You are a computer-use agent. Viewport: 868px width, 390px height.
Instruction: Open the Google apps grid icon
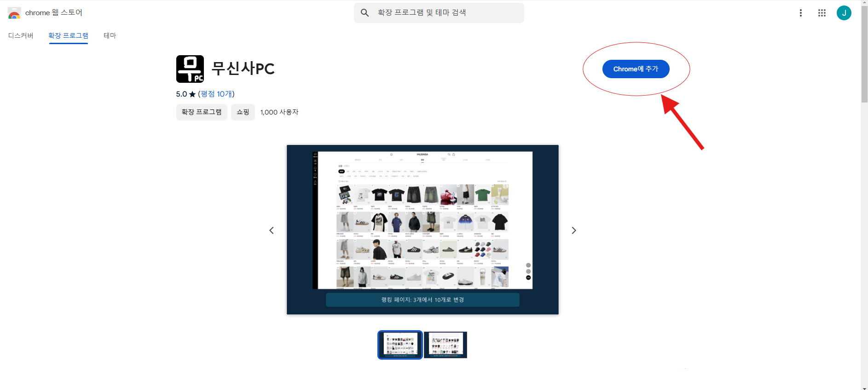[x=822, y=13]
